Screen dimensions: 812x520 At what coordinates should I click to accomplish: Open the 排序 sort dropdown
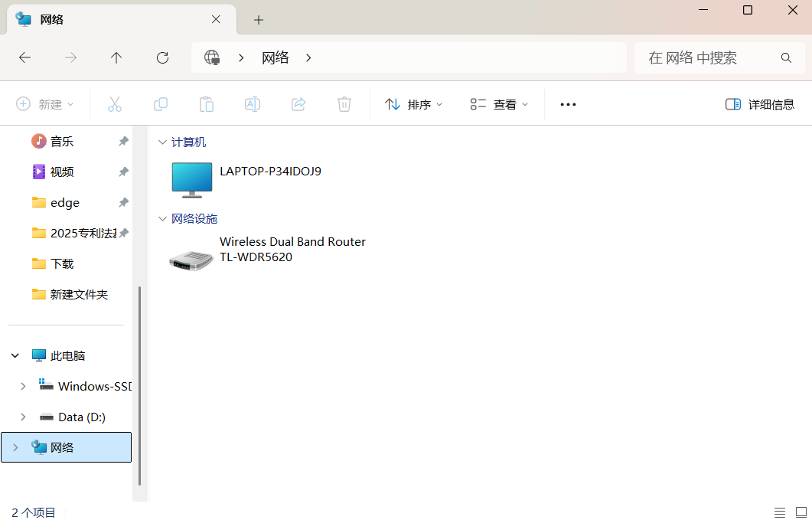[x=413, y=104]
